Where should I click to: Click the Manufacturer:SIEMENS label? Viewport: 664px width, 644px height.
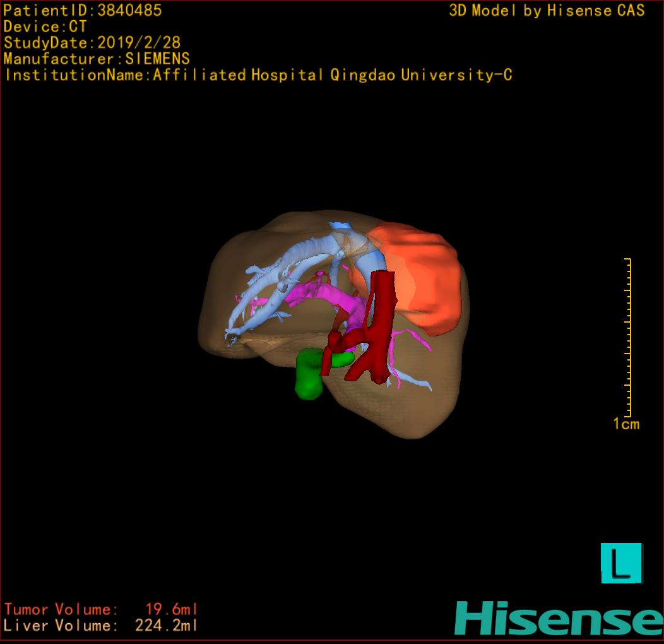click(97, 59)
